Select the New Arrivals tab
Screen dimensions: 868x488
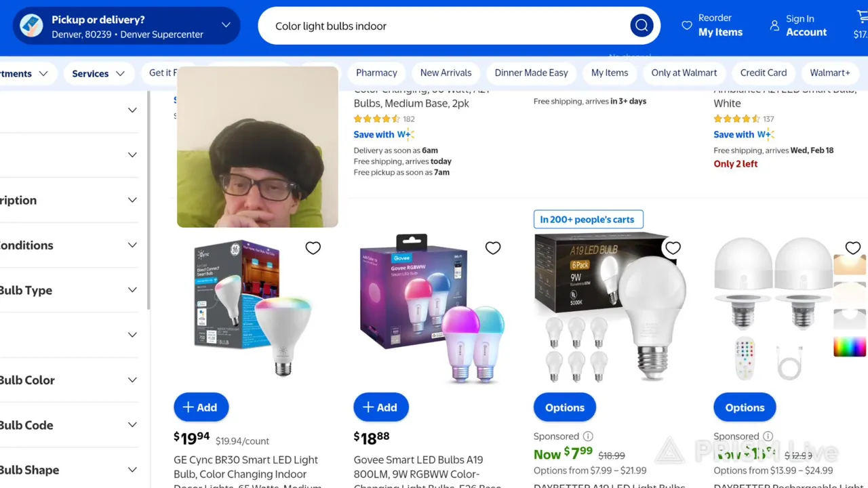(446, 73)
